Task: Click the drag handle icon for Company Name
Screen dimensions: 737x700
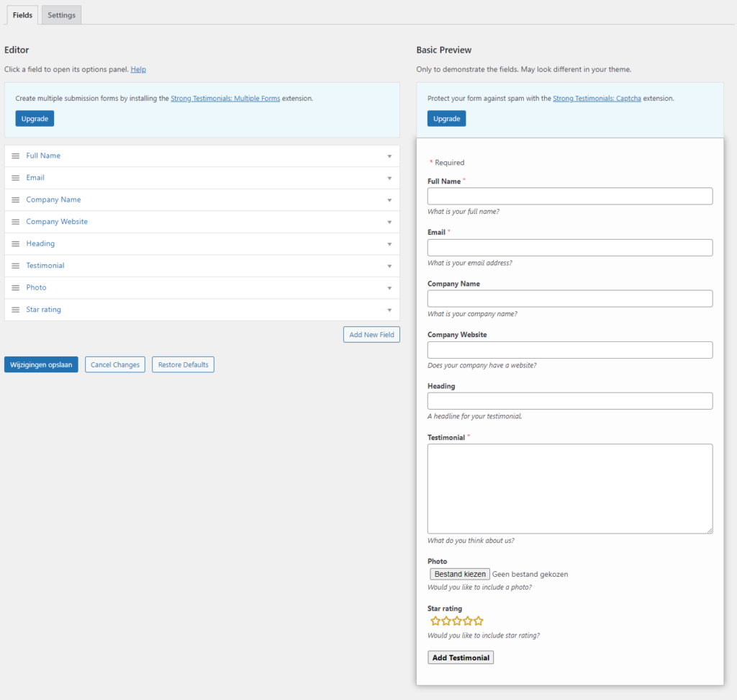Action: click(16, 200)
